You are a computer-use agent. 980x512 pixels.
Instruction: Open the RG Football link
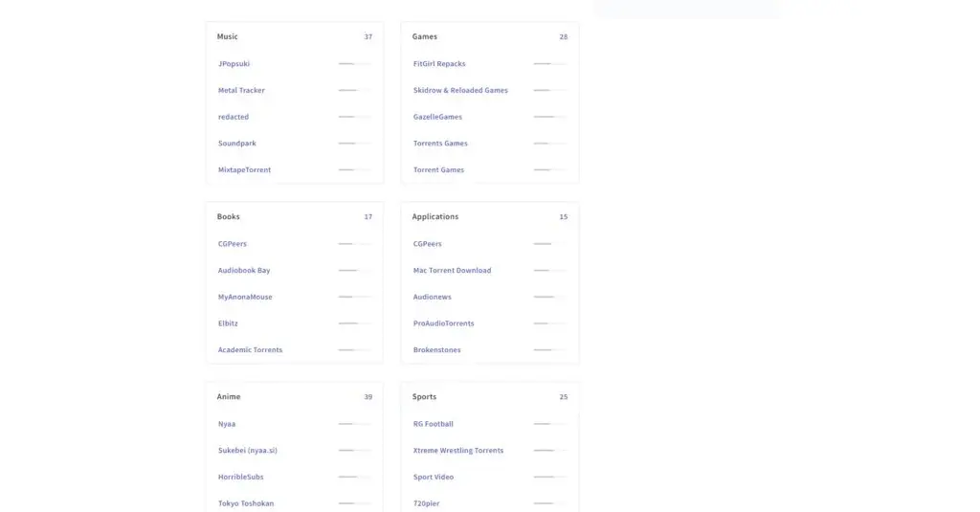point(434,424)
